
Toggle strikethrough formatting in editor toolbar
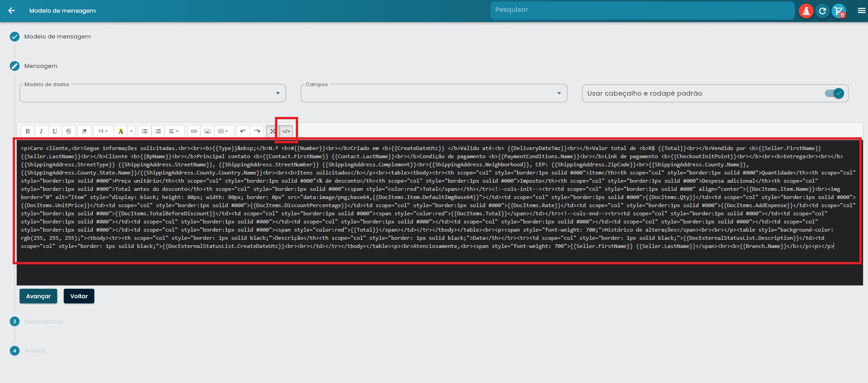click(x=68, y=131)
